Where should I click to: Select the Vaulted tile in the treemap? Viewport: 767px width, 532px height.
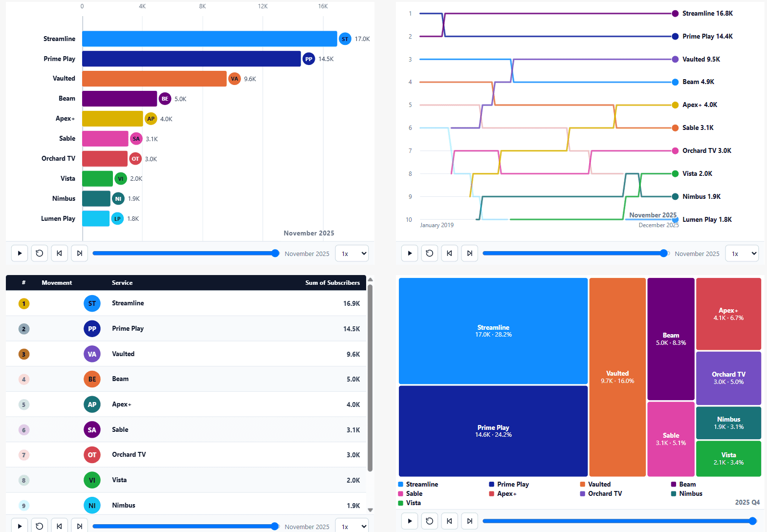pyautogui.click(x=617, y=377)
